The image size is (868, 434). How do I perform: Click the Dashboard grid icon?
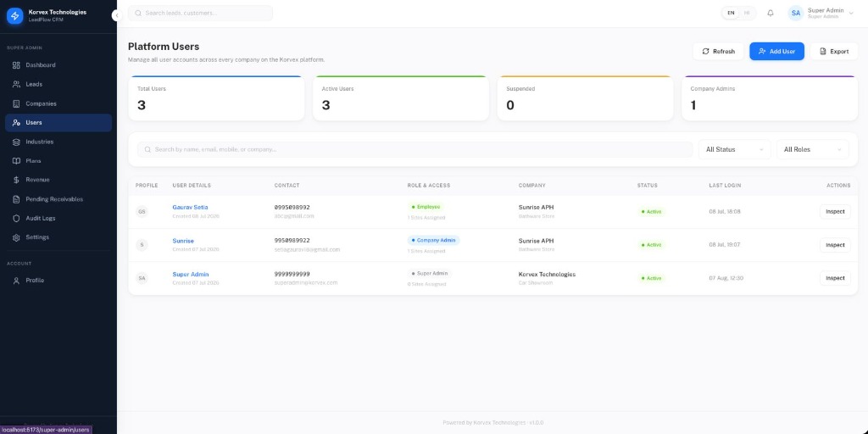16,64
